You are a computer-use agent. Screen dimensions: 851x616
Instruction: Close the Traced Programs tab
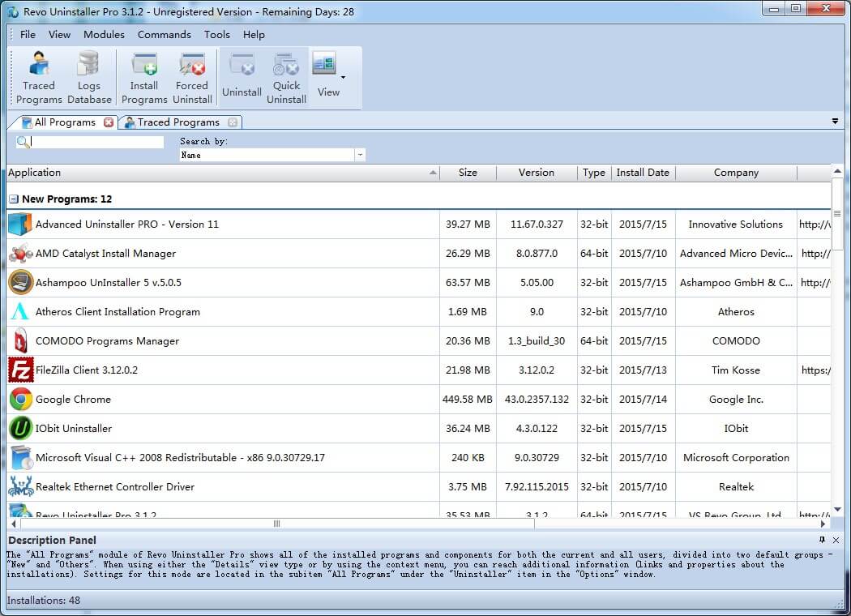click(x=233, y=122)
